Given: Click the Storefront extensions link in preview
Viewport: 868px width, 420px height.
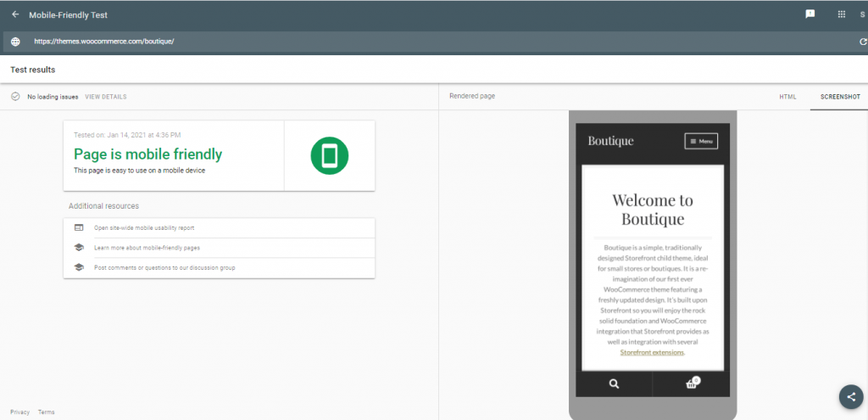Looking at the screenshot, I should point(652,352).
